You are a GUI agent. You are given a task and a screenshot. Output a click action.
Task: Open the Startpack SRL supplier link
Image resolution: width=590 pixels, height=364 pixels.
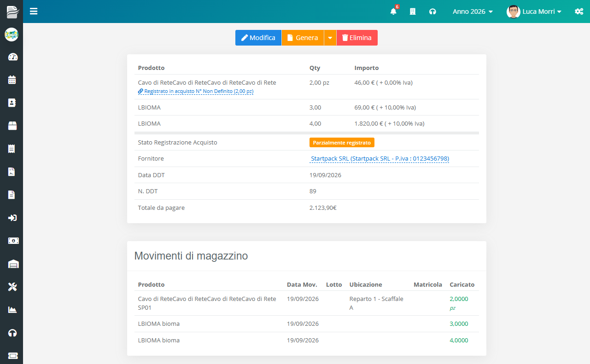[x=380, y=159]
